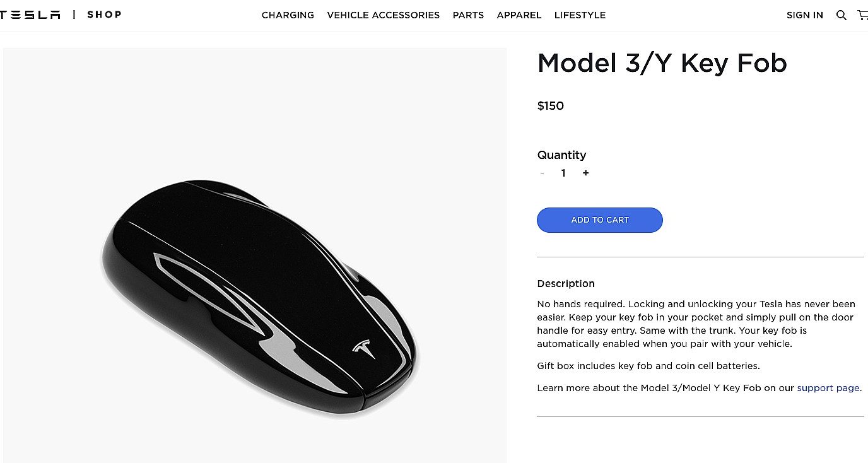Image resolution: width=868 pixels, height=463 pixels.
Task: Open the Apparel menu
Action: click(519, 15)
